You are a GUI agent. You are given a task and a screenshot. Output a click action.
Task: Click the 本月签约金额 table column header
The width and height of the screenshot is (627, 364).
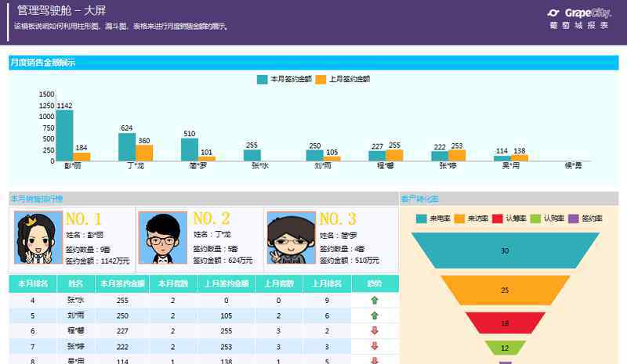(x=121, y=283)
